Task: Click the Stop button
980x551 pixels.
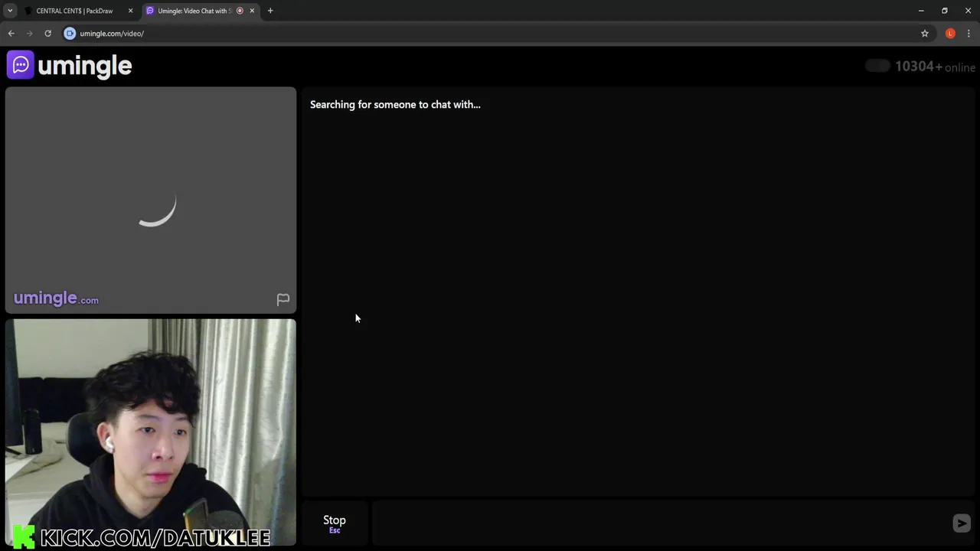Action: click(335, 523)
